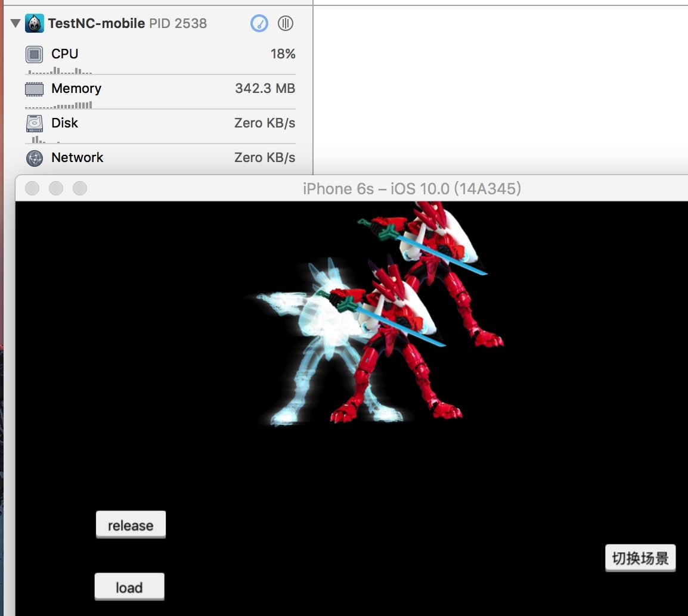Click the TestNC-mobile PID 2538 label

pos(127,23)
